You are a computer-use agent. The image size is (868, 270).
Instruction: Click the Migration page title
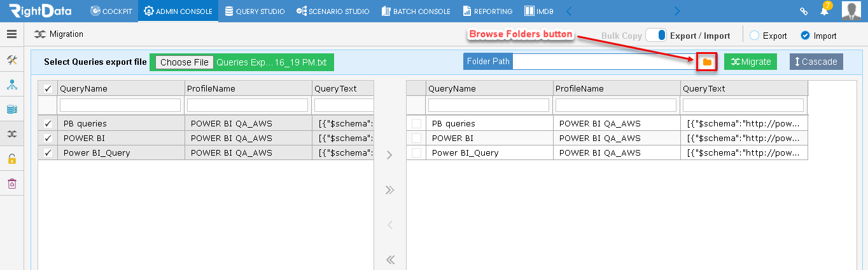[x=66, y=34]
